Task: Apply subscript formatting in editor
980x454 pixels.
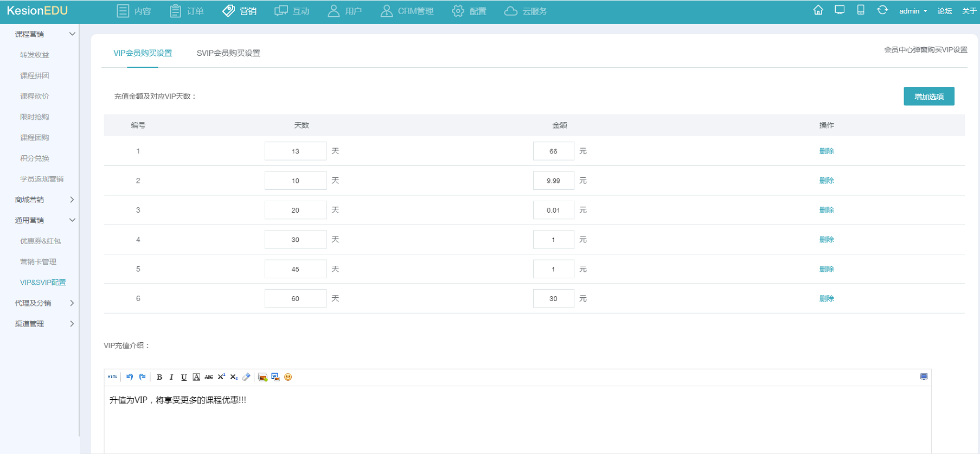Action: tap(234, 377)
